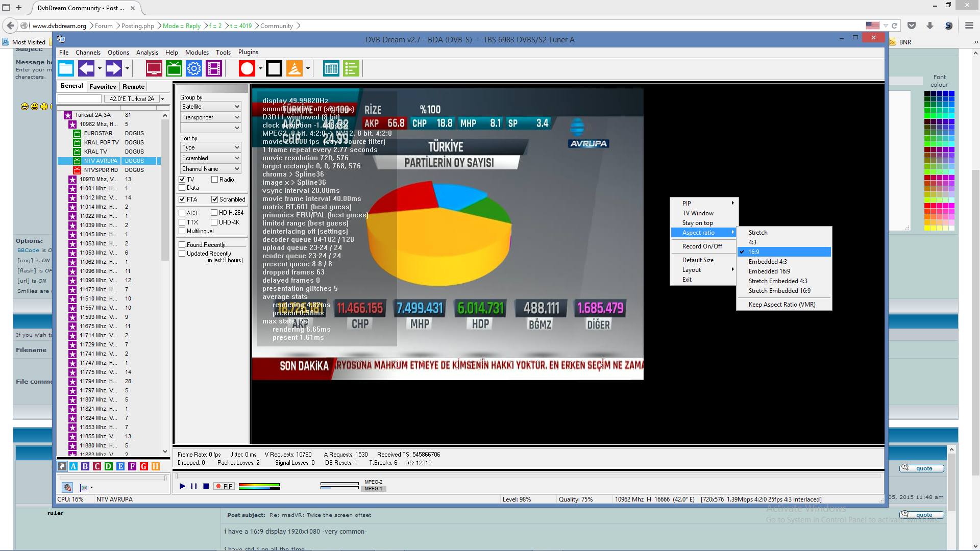Enable the UHD-4K filter checkbox
The height and width of the screenshot is (551, 980).
click(x=215, y=222)
